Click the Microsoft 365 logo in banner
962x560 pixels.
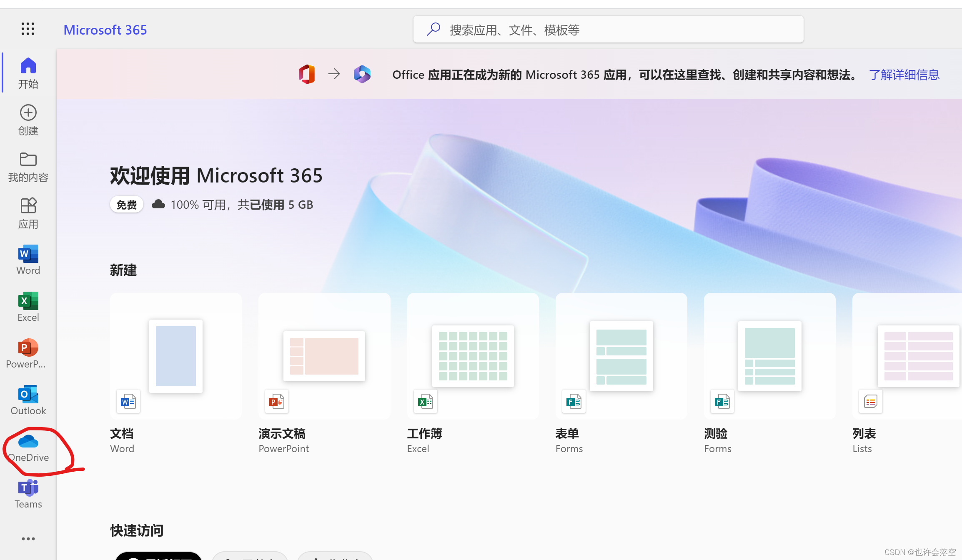pos(362,74)
